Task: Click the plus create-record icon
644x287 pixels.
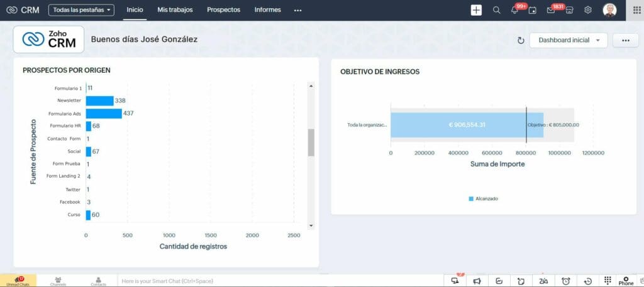Action: coord(476,10)
